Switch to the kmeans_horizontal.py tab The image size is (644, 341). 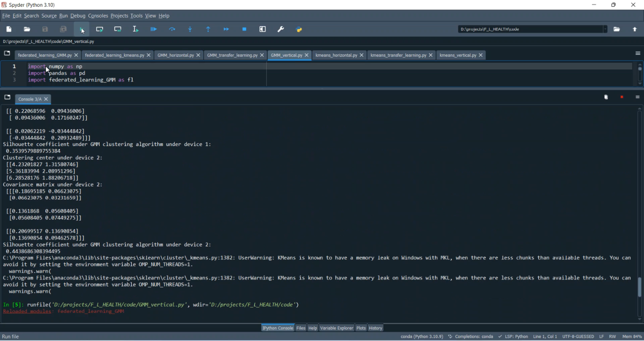click(x=336, y=55)
